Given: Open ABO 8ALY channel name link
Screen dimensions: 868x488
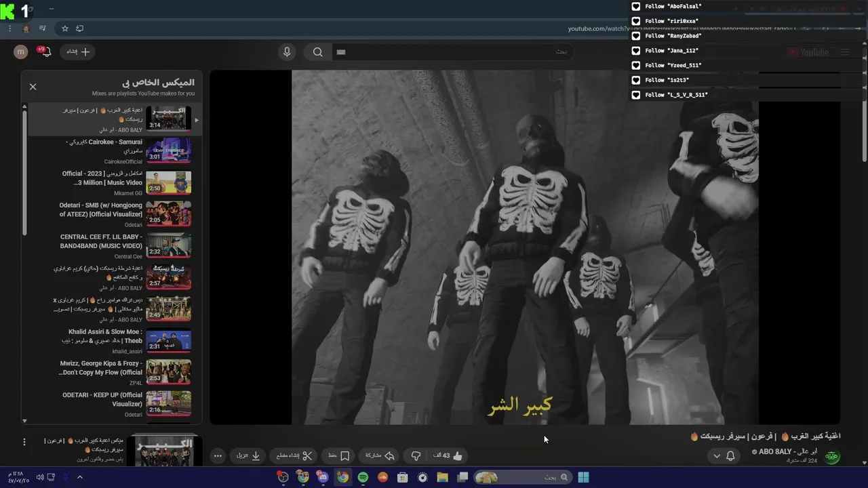Looking at the screenshot, I should (x=788, y=451).
